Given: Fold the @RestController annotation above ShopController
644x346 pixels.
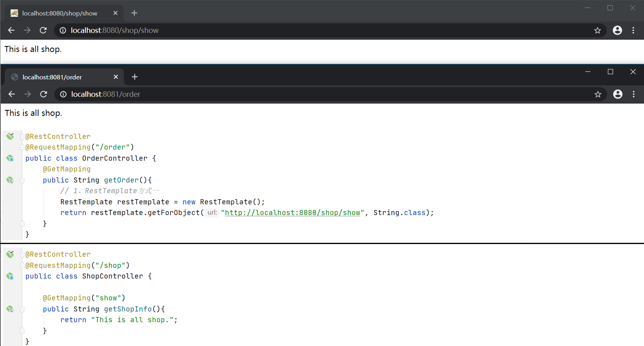Looking at the screenshot, I should click(22, 255).
